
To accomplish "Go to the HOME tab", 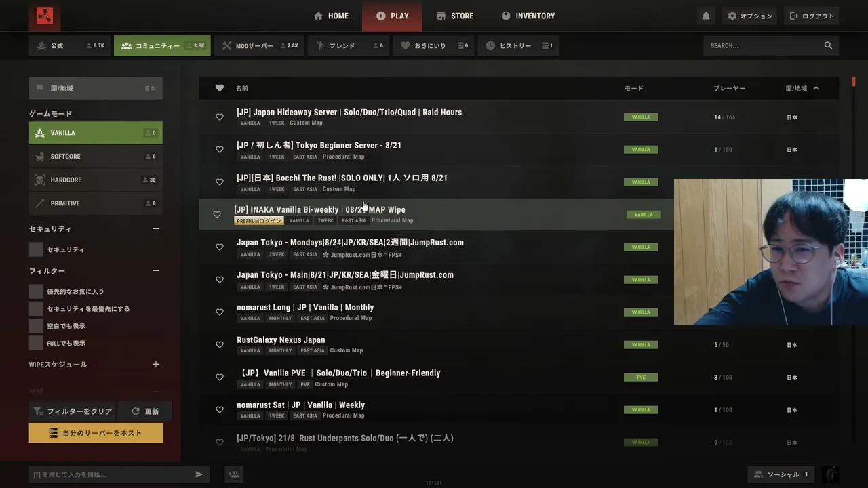I will (x=331, y=16).
